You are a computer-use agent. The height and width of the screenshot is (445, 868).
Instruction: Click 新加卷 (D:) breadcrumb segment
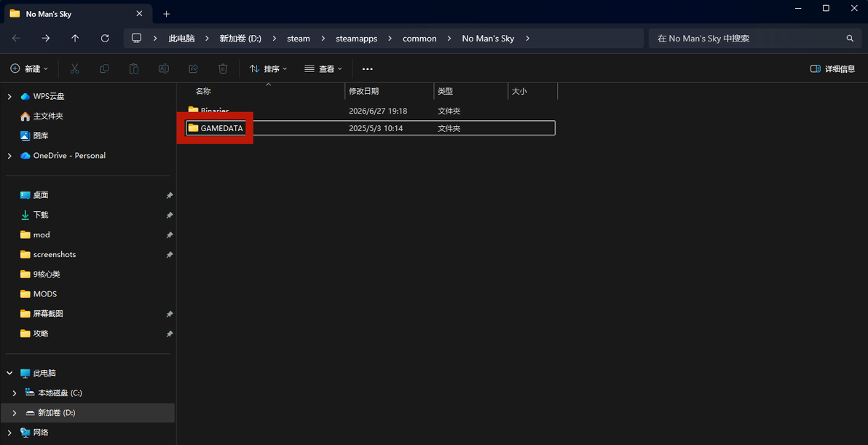click(240, 38)
